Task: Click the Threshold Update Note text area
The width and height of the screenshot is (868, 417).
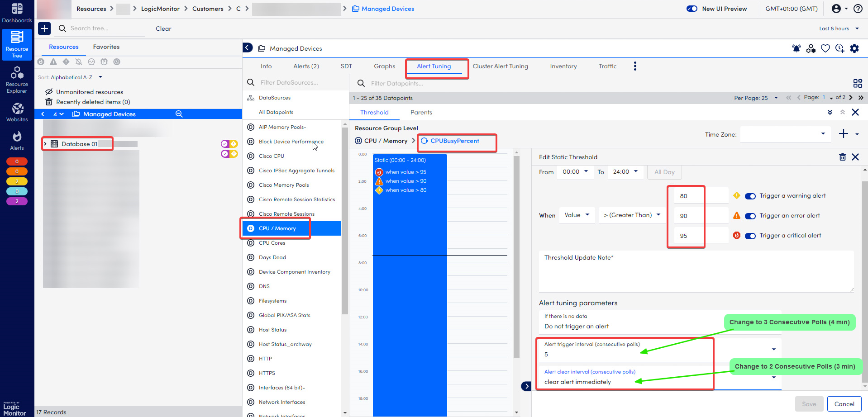Action: (696, 271)
